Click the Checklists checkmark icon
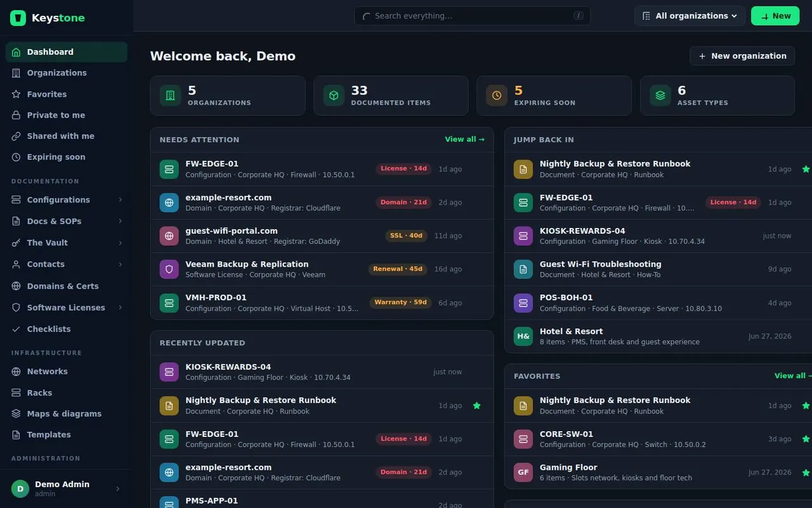812x508 pixels. coord(16,329)
